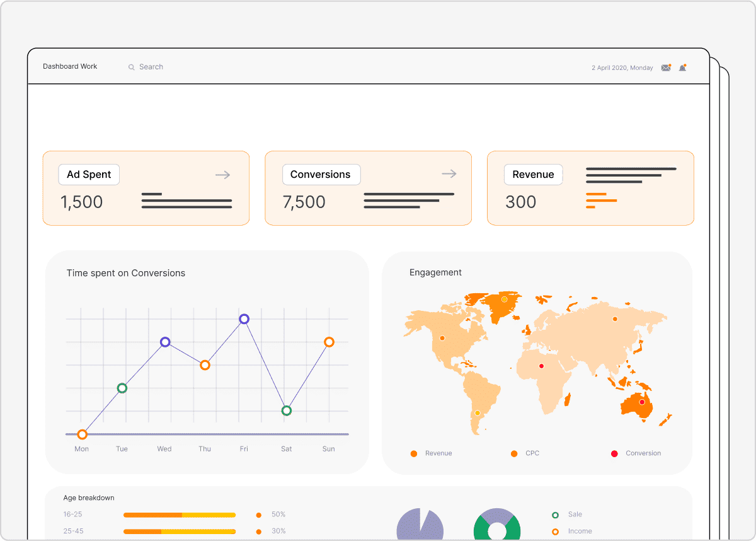Click the Ad Spent label button

coord(88,174)
